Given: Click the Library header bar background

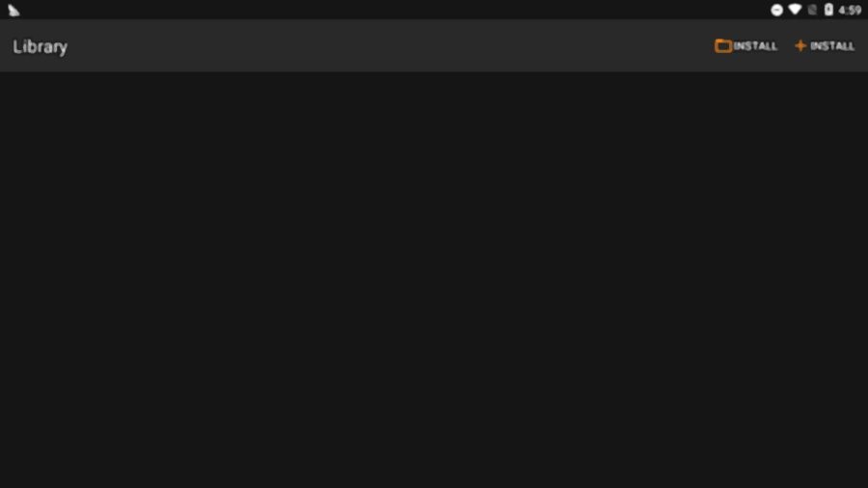Looking at the screenshot, I should point(388,46).
